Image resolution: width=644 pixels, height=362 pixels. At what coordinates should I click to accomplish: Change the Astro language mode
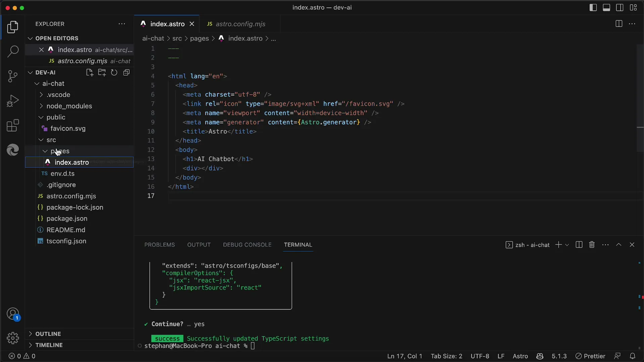tap(520, 356)
